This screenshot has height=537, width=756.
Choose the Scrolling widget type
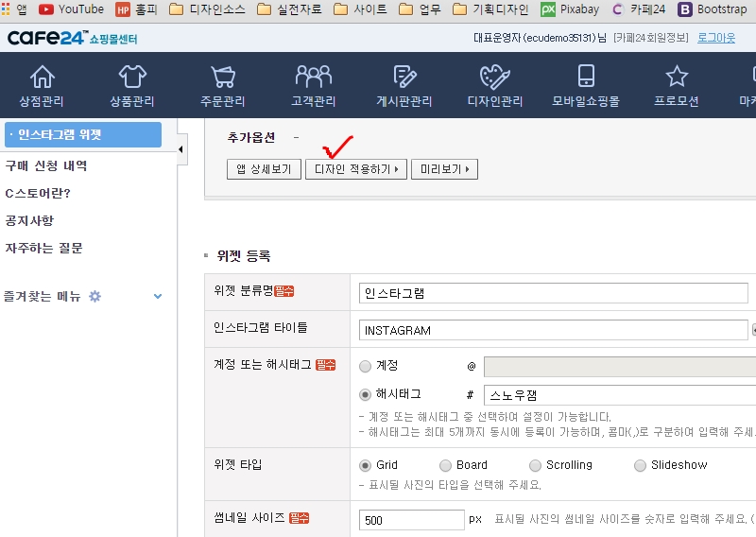(536, 465)
